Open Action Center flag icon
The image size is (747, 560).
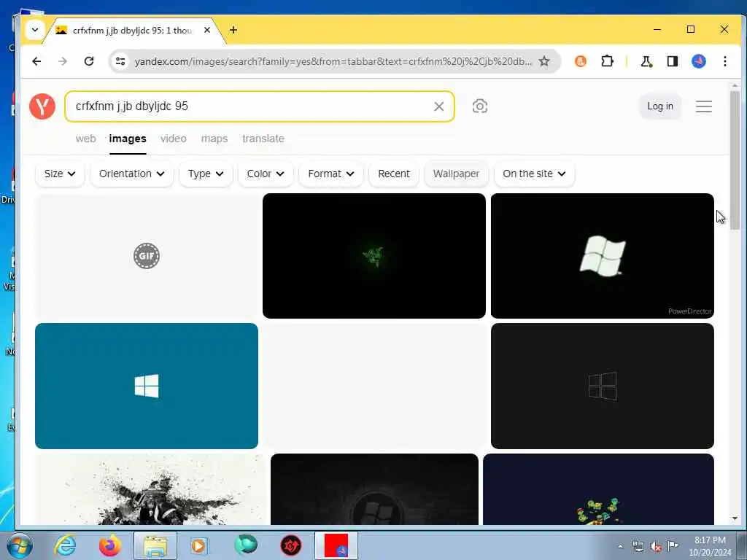(673, 546)
